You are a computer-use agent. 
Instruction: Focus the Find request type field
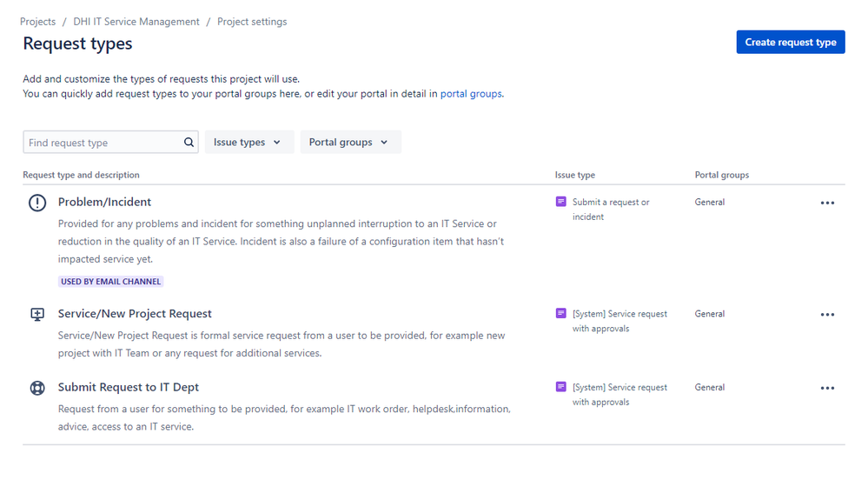(x=103, y=143)
